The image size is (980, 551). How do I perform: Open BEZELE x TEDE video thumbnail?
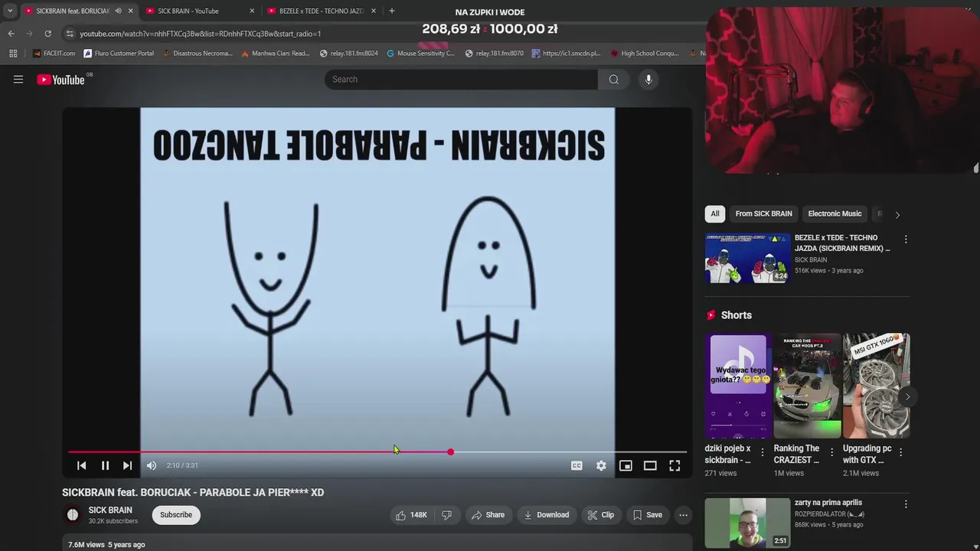coord(747,258)
